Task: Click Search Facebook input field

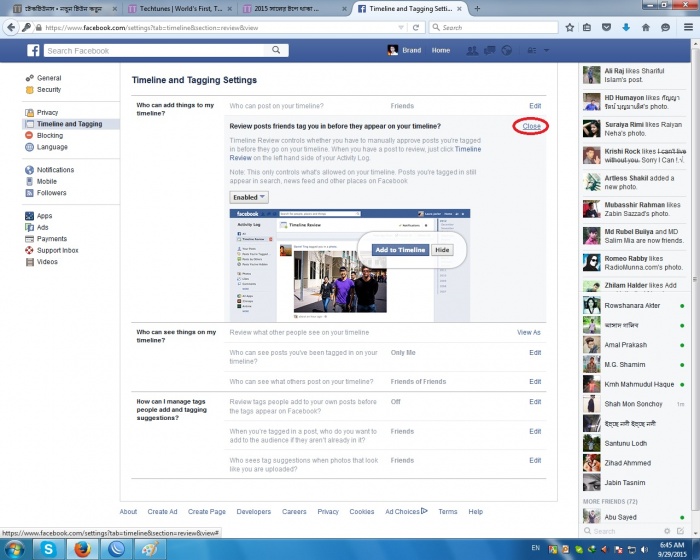Action: point(156,50)
